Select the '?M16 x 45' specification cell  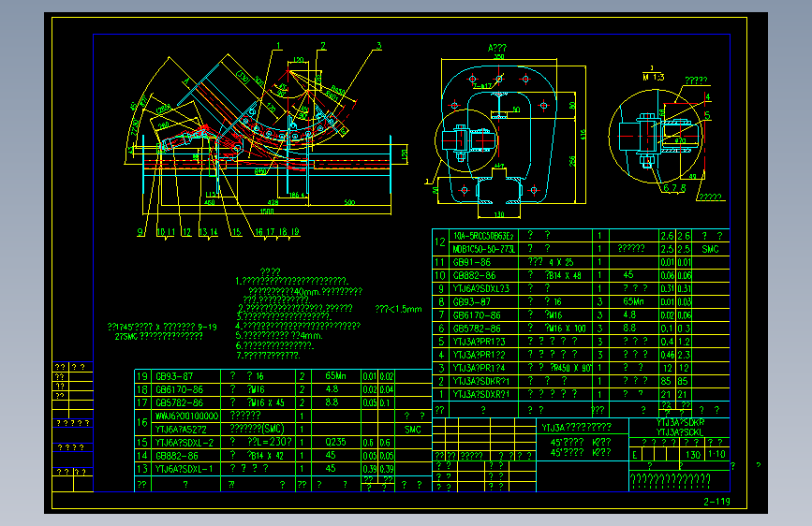265,402
